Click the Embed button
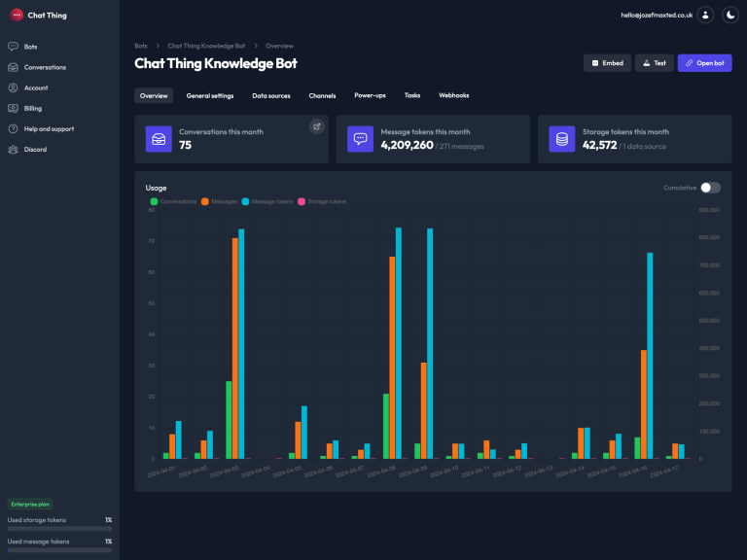This screenshot has width=747, height=560. [606, 63]
